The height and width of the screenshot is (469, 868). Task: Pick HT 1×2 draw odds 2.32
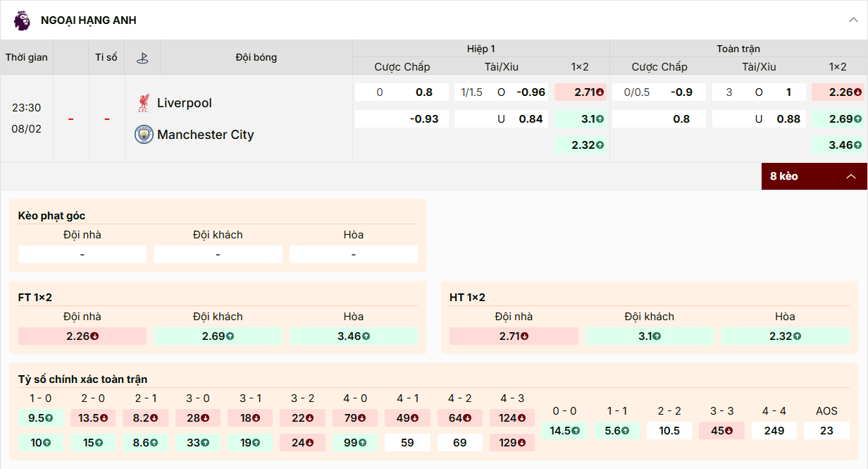785,336
